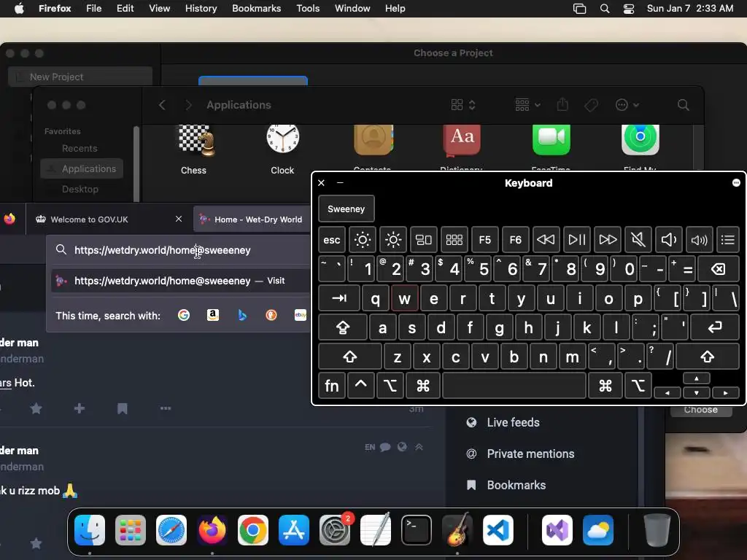Open the Finder view mode switcher dropdown
This screenshot has width=747, height=560.
point(463,105)
